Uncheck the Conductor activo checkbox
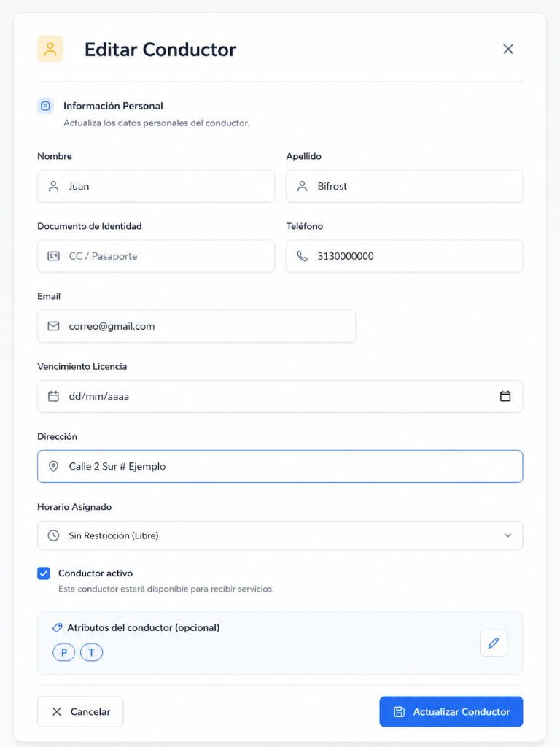Screen dimensions: 560x747 coord(43,573)
